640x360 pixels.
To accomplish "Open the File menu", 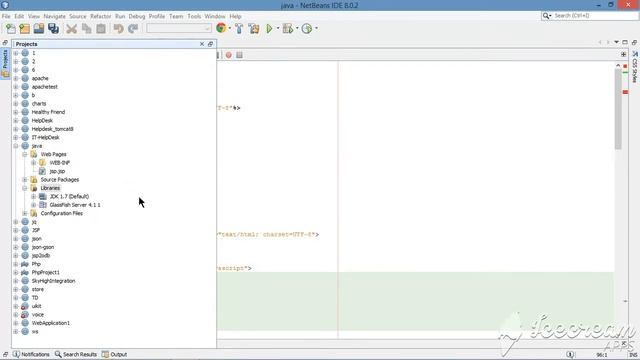I will coord(6,16).
